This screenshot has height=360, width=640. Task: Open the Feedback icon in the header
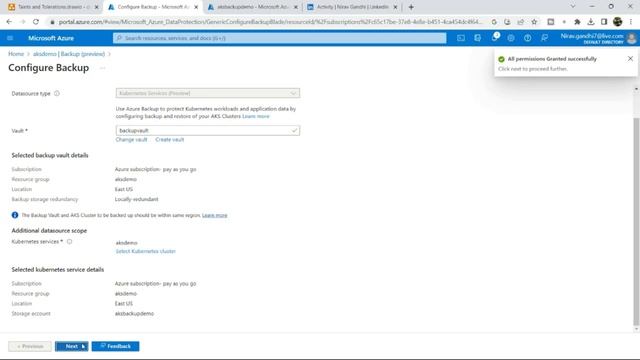[x=544, y=38]
